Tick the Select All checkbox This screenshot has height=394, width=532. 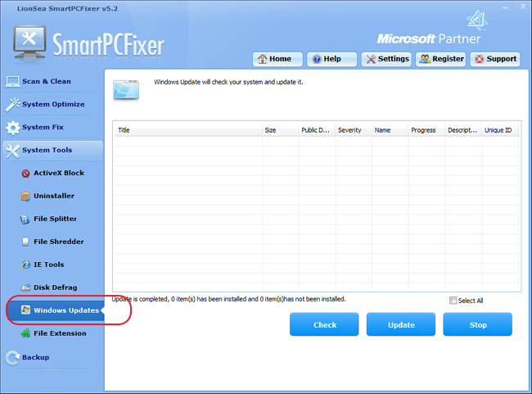[453, 301]
